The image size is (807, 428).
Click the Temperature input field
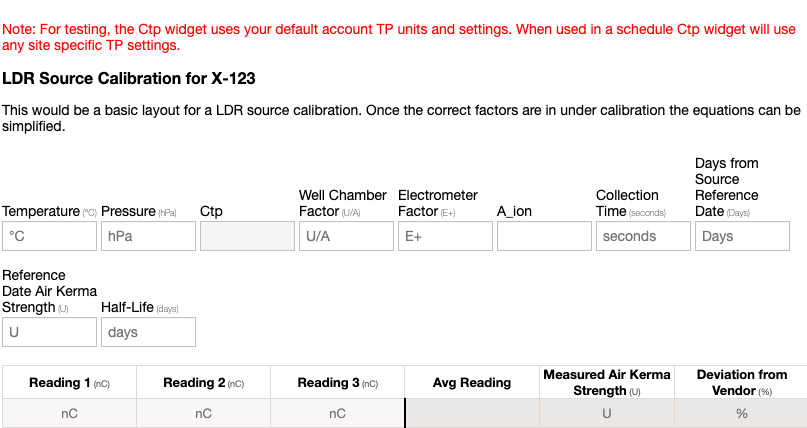49,236
